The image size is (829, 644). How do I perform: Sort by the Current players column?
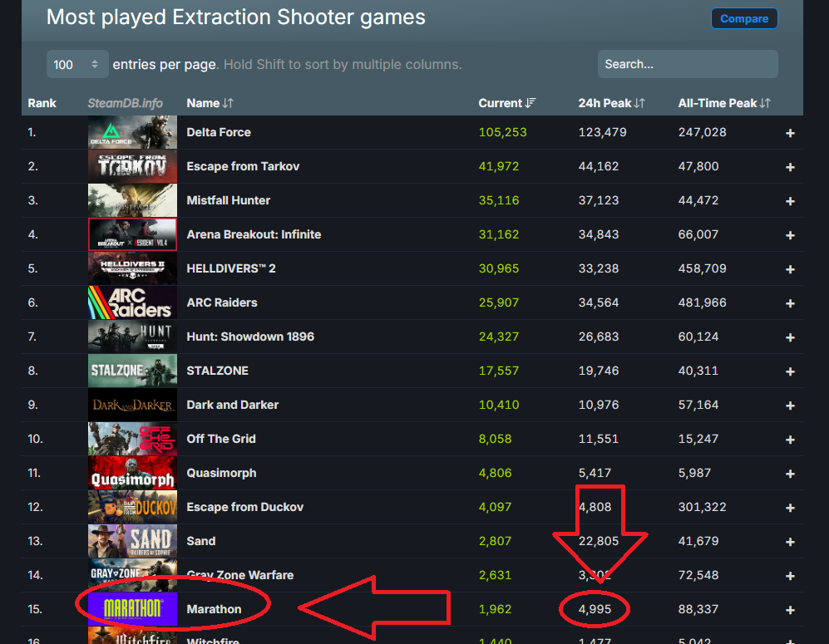506,103
